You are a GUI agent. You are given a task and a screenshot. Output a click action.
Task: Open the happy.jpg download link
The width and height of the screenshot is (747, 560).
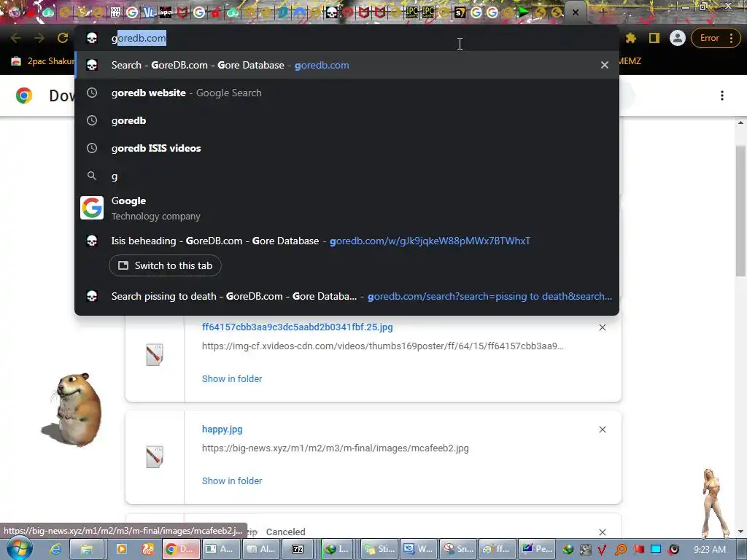[x=222, y=429]
